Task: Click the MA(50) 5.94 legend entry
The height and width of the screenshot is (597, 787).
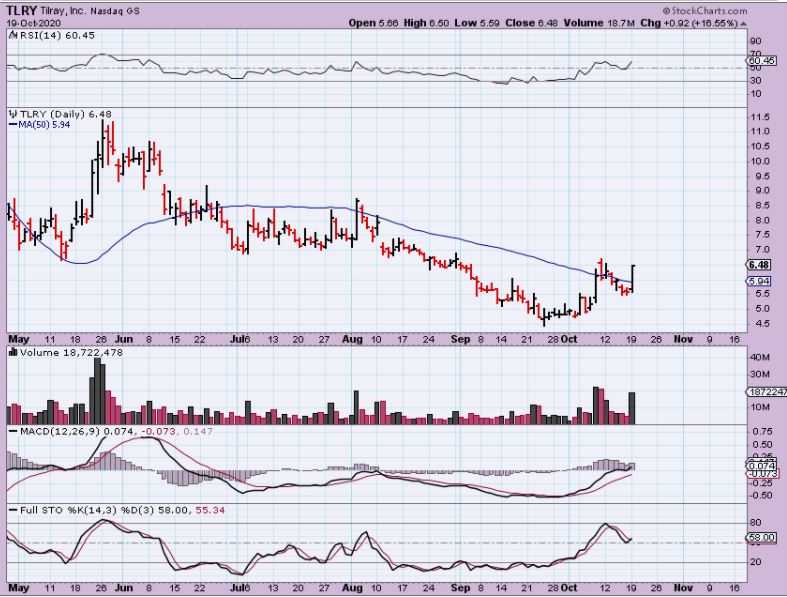Action: click(x=44, y=125)
